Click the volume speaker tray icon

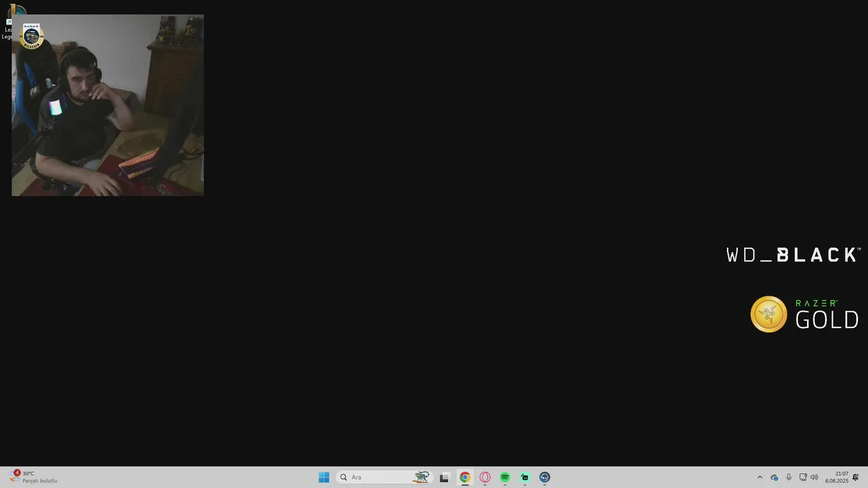click(814, 477)
